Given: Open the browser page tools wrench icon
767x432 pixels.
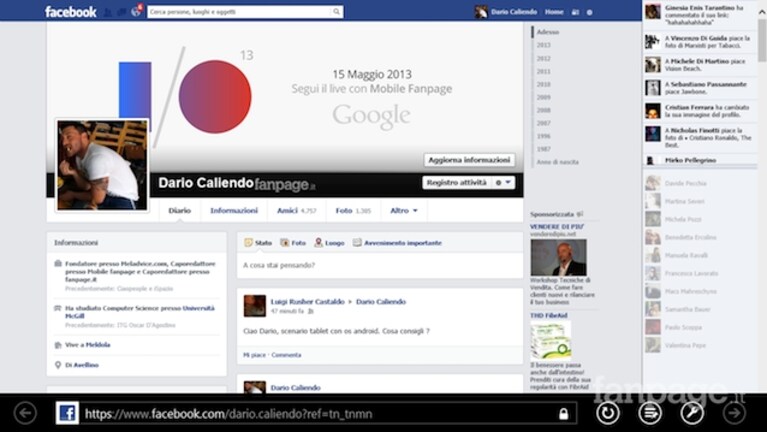Looking at the screenshot, I should point(692,413).
